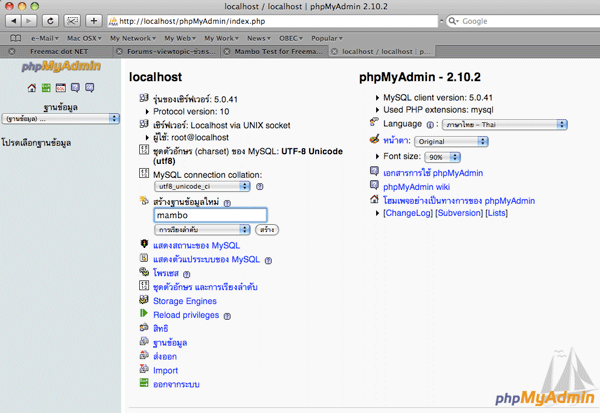Viewport: 600px width, 413px height.
Task: Open the database selector dropdown in sidebar
Action: click(x=61, y=118)
